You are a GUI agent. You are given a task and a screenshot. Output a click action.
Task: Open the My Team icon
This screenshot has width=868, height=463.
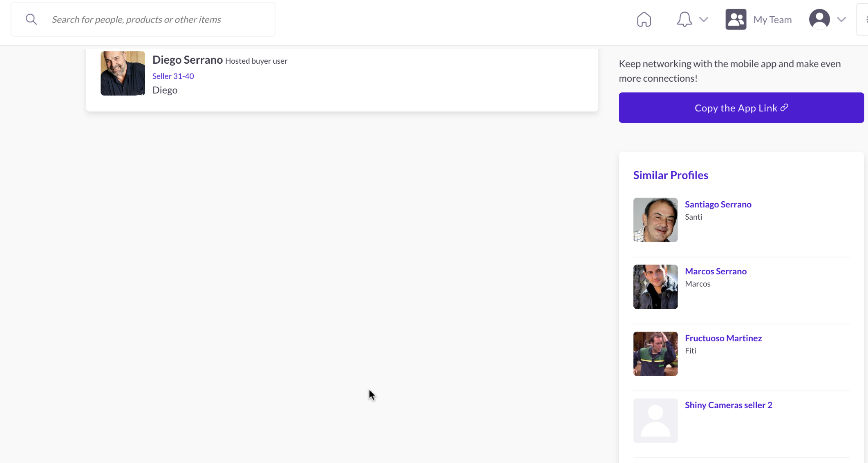(x=736, y=19)
